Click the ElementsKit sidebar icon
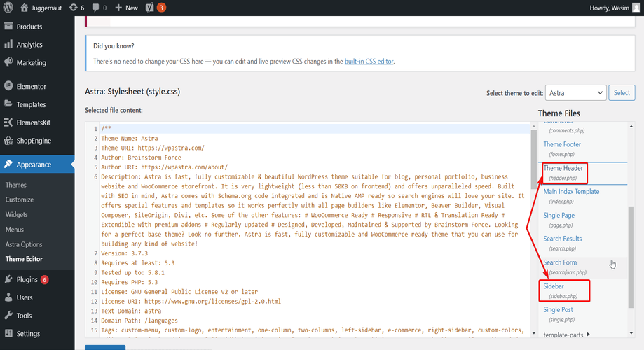 (8, 122)
